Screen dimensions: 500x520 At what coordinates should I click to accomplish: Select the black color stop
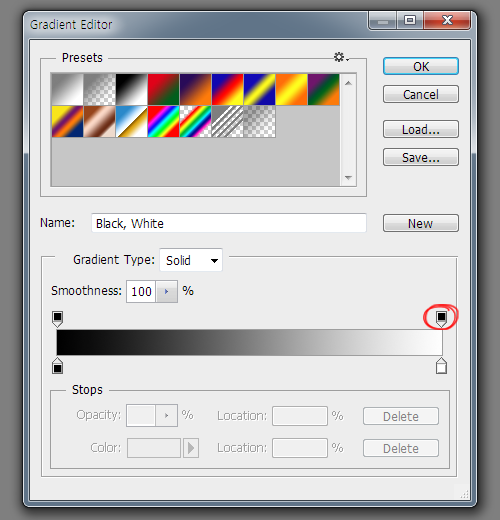coord(57,366)
